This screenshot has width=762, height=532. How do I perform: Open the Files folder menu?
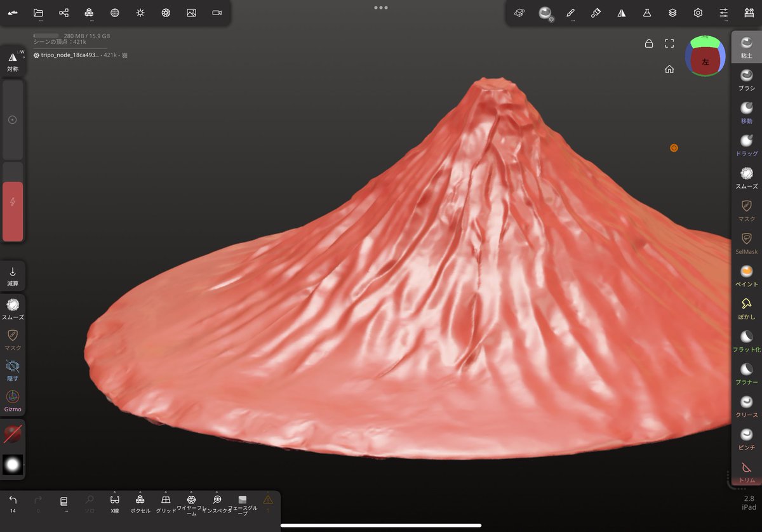tap(38, 13)
